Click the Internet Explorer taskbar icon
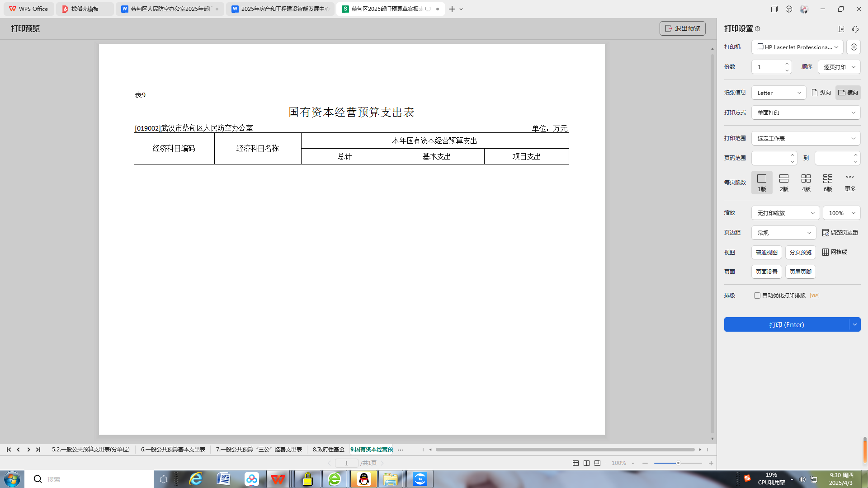The height and width of the screenshot is (488, 868). [x=196, y=479]
